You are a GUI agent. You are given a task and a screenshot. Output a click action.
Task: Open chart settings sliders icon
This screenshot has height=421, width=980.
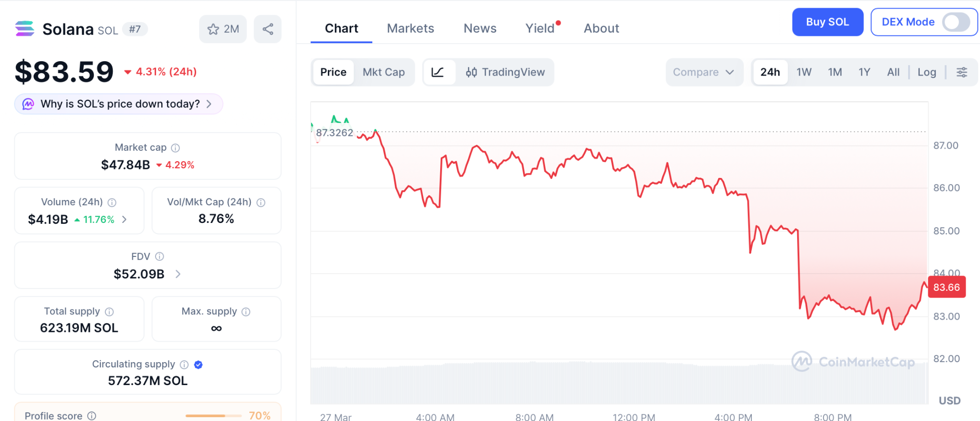pyautogui.click(x=961, y=72)
